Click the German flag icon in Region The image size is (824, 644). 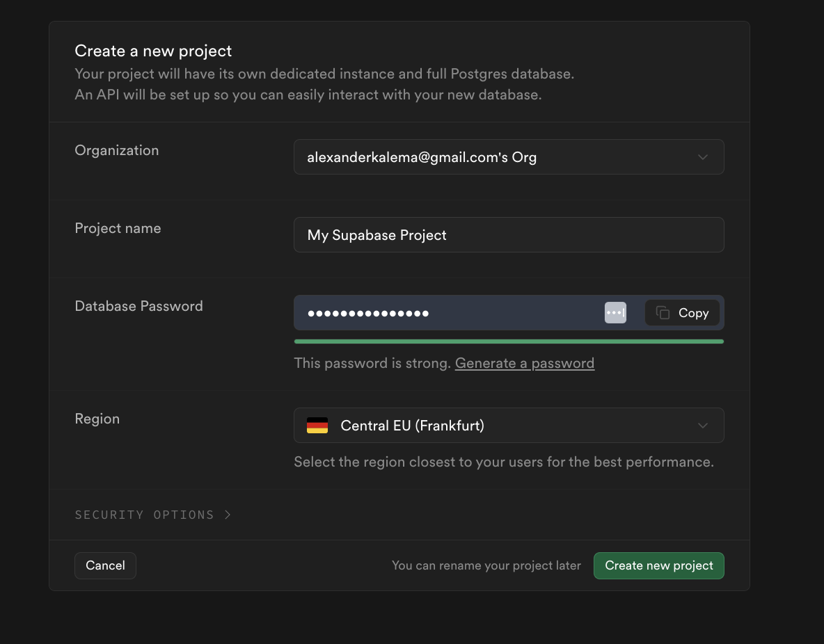tap(317, 426)
